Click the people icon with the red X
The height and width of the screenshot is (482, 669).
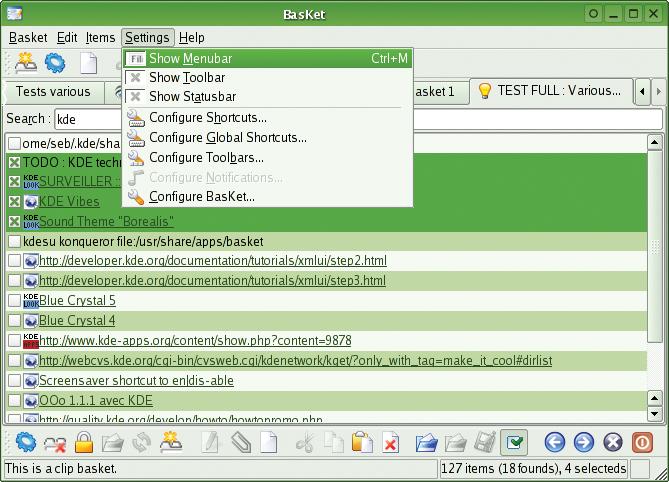point(55,444)
